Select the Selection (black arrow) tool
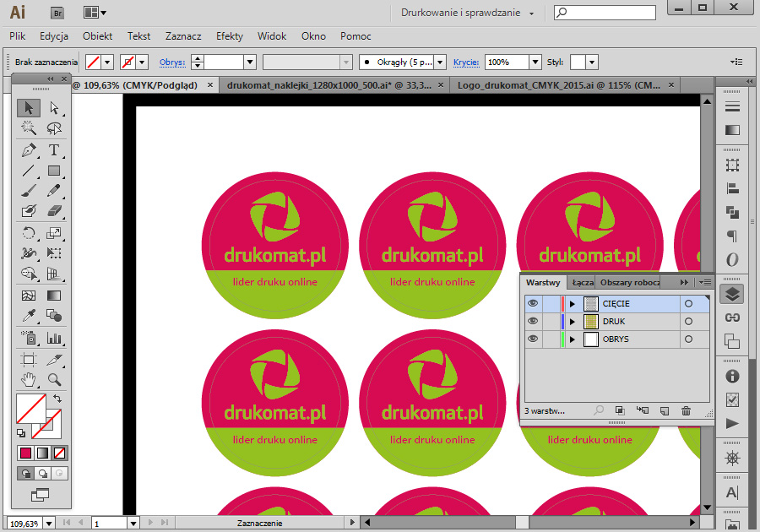The height and width of the screenshot is (532, 760). point(29,107)
